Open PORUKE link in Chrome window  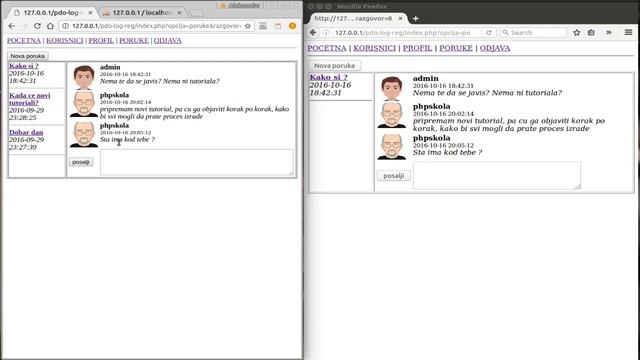pyautogui.click(x=134, y=40)
